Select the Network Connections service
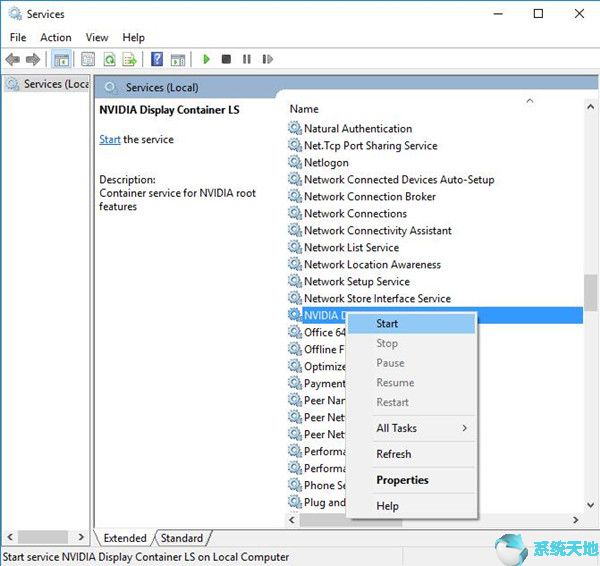600x566 pixels. pos(355,214)
